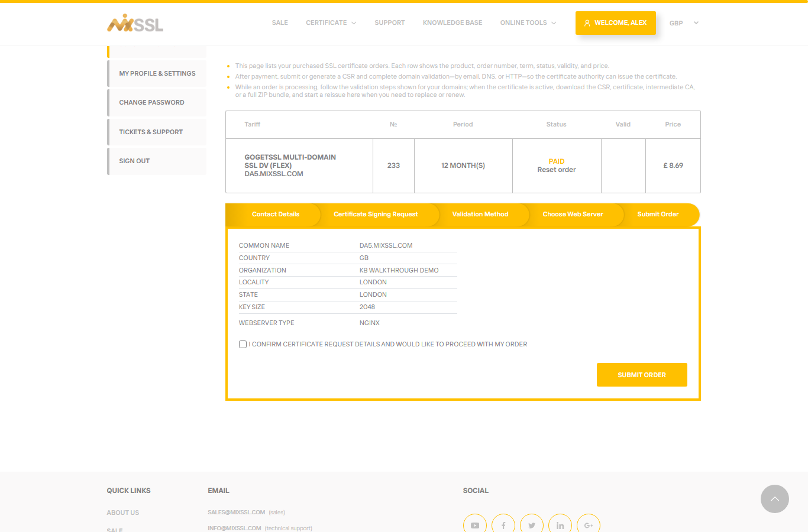Screen dimensions: 808x532
Task: Click Sign Out in sidebar
Action: [157, 161]
